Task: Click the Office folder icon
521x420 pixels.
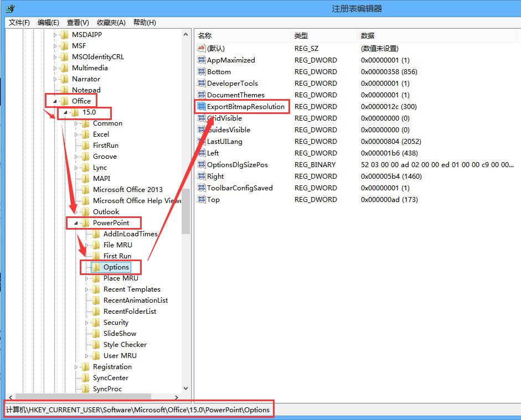Action: pyautogui.click(x=65, y=101)
